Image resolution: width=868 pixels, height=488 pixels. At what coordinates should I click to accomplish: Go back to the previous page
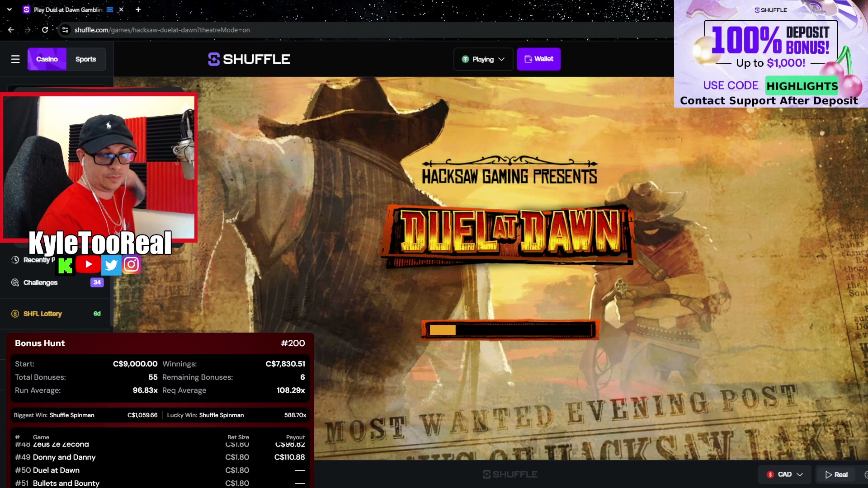click(11, 30)
